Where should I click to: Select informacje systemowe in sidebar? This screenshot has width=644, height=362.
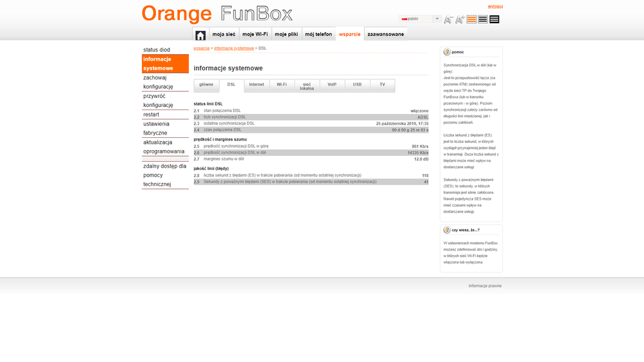click(165, 64)
